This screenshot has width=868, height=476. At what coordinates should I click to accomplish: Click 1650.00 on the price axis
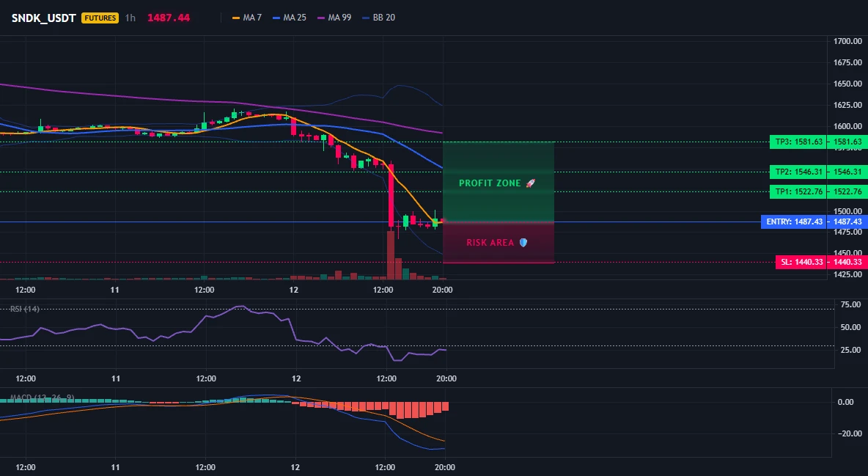847,84
